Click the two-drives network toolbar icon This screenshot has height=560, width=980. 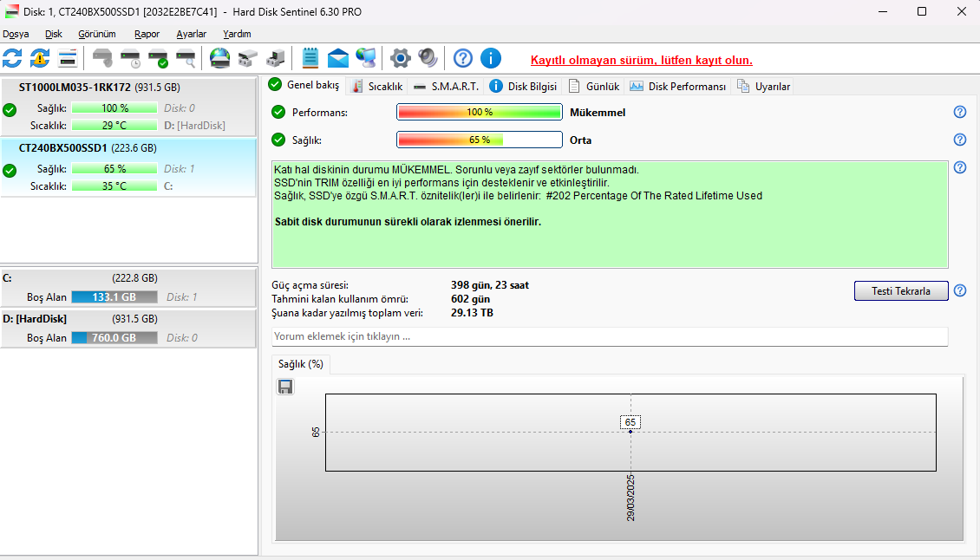click(x=248, y=58)
